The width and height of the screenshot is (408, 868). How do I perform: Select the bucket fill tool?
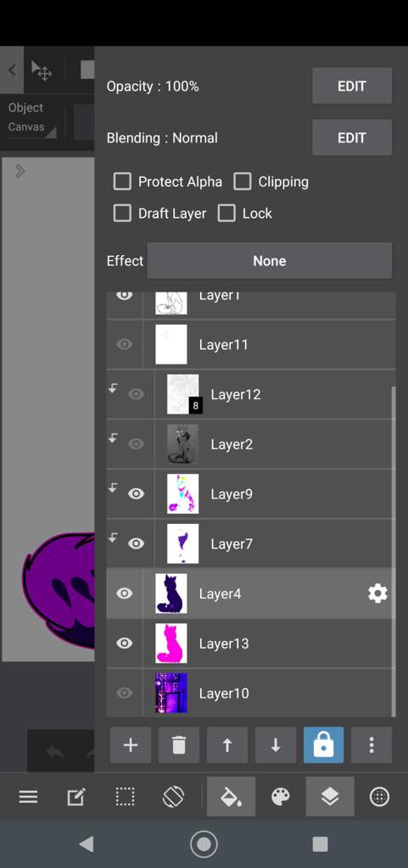231,797
